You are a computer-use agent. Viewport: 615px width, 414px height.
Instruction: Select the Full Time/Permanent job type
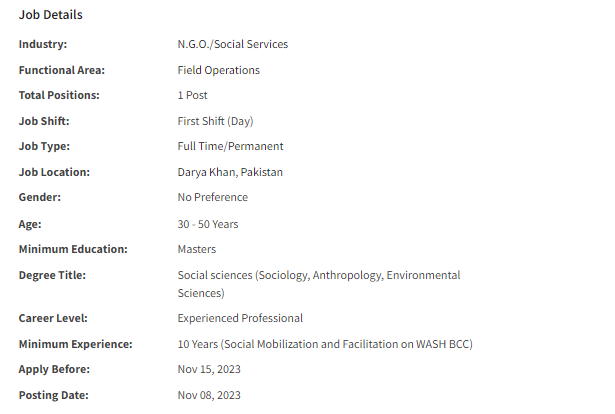(230, 146)
